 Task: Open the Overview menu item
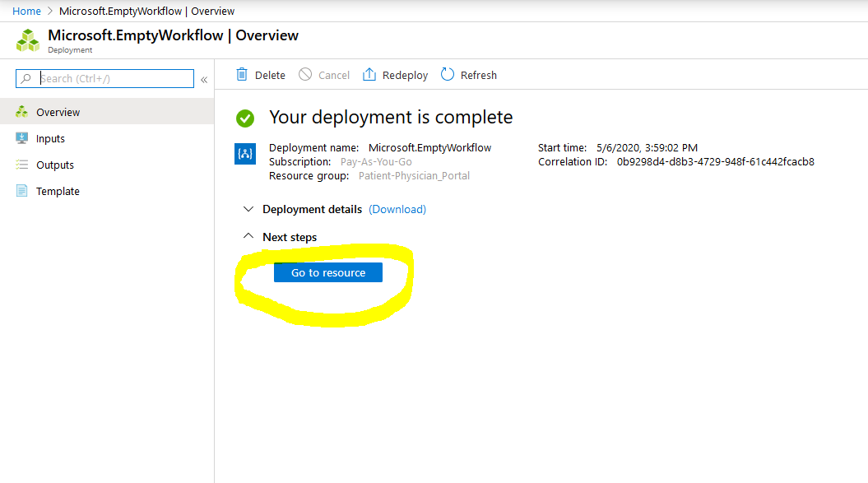point(107,112)
